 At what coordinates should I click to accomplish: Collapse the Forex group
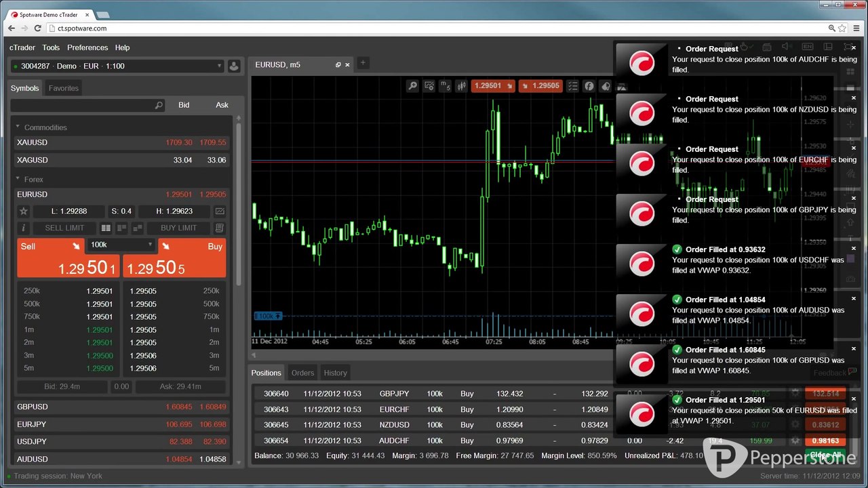[18, 179]
